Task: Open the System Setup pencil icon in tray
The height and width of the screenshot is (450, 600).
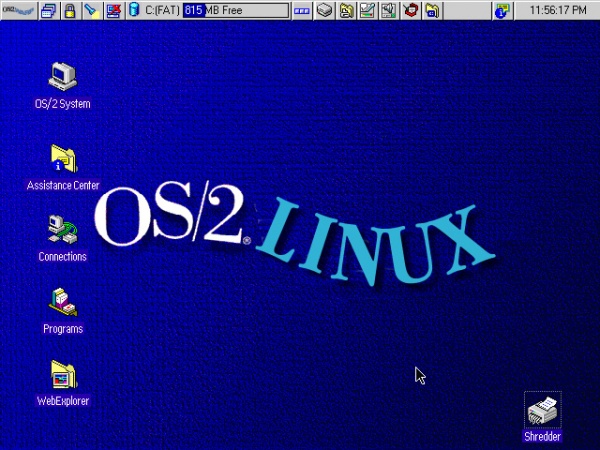Action: click(x=367, y=10)
